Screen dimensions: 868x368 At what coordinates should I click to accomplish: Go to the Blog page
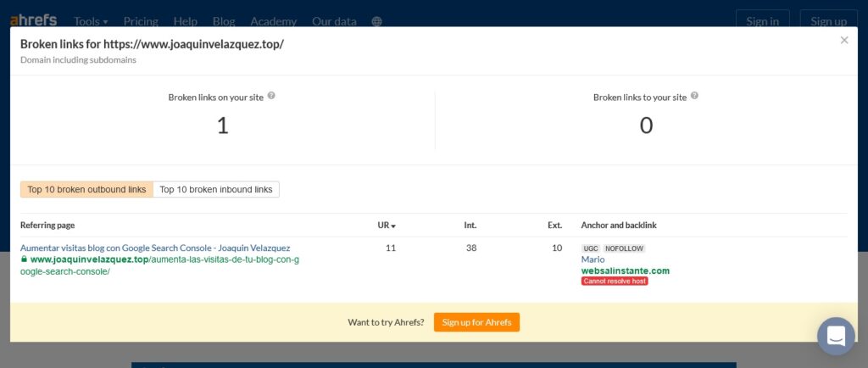[x=224, y=21]
